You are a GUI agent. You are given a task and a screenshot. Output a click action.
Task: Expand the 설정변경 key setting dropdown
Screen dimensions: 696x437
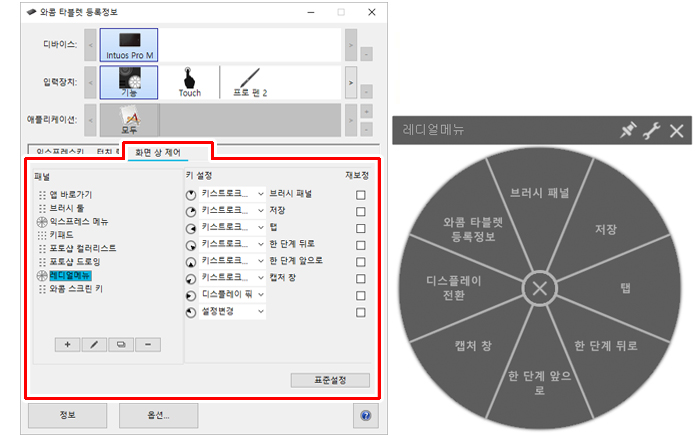(232, 311)
